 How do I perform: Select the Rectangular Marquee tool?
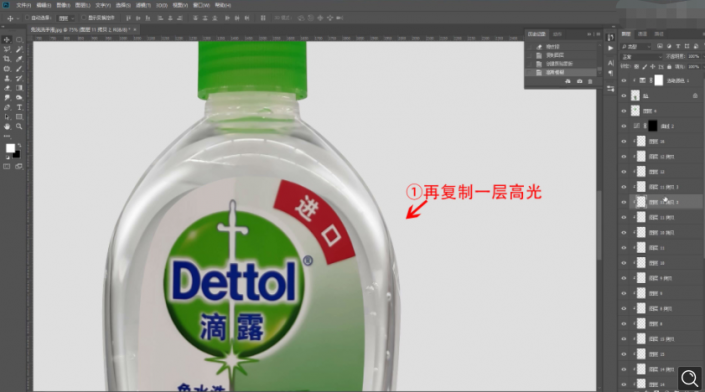(19, 40)
